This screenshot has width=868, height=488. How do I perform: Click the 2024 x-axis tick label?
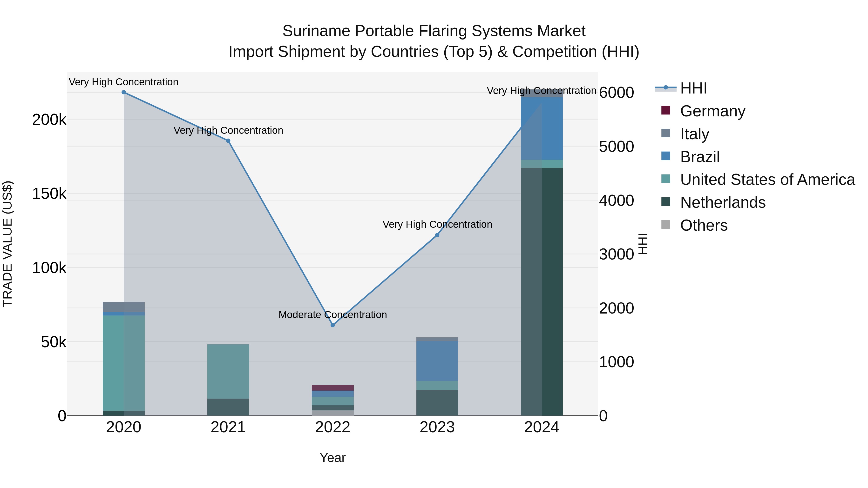pyautogui.click(x=542, y=427)
